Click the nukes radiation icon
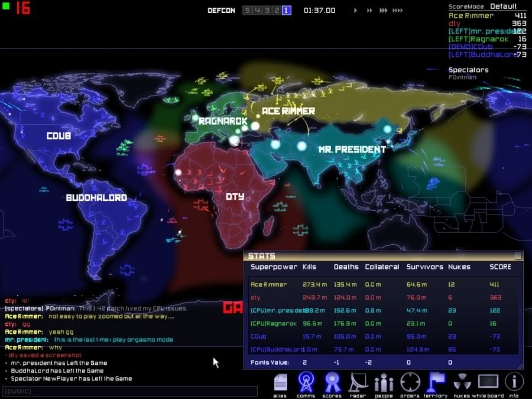Image resolution: width=532 pixels, height=399 pixels. pos(462,382)
